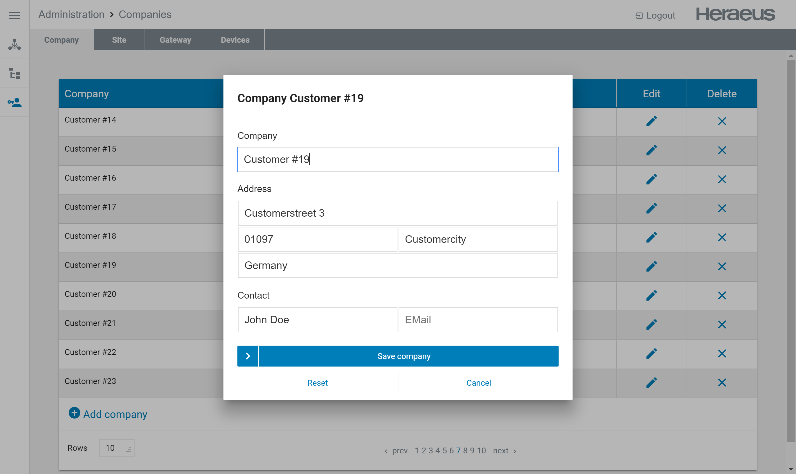This screenshot has height=474, width=796.
Task: Expand the arrow beside Save company
Action: click(x=248, y=356)
